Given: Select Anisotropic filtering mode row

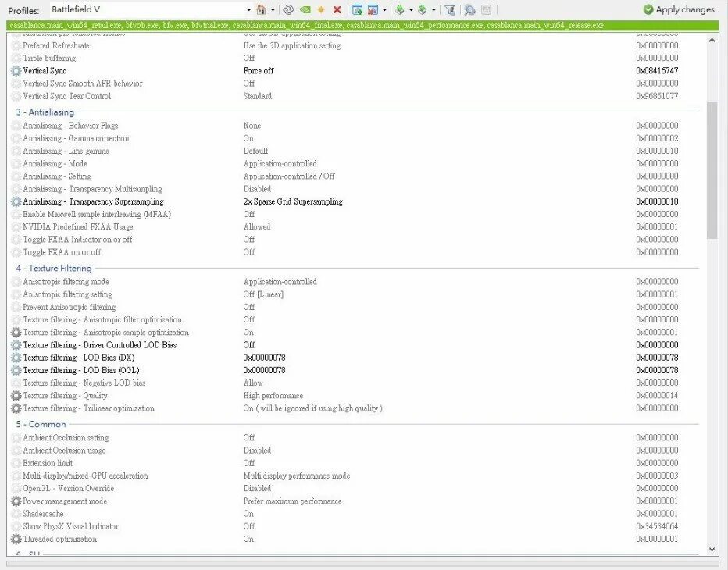Looking at the screenshot, I should click(355, 281).
